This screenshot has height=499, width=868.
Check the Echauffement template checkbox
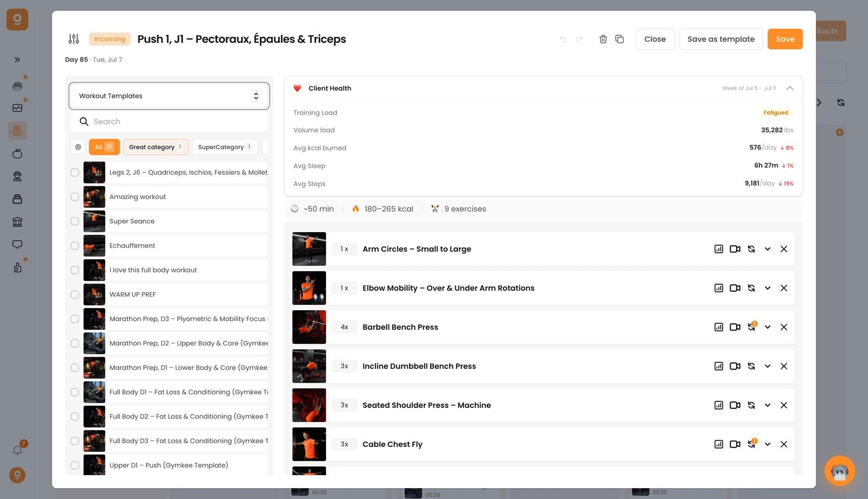coord(75,246)
